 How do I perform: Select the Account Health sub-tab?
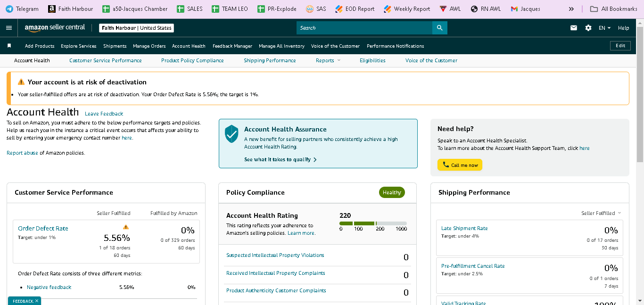click(x=32, y=60)
